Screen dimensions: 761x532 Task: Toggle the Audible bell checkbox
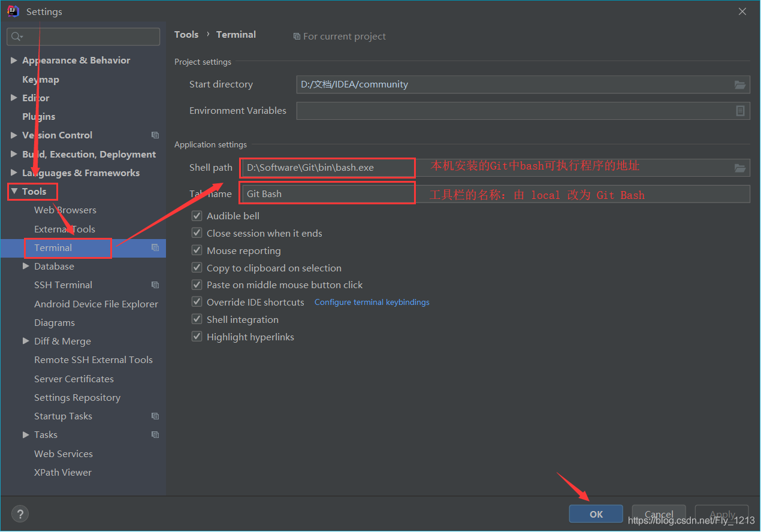197,216
